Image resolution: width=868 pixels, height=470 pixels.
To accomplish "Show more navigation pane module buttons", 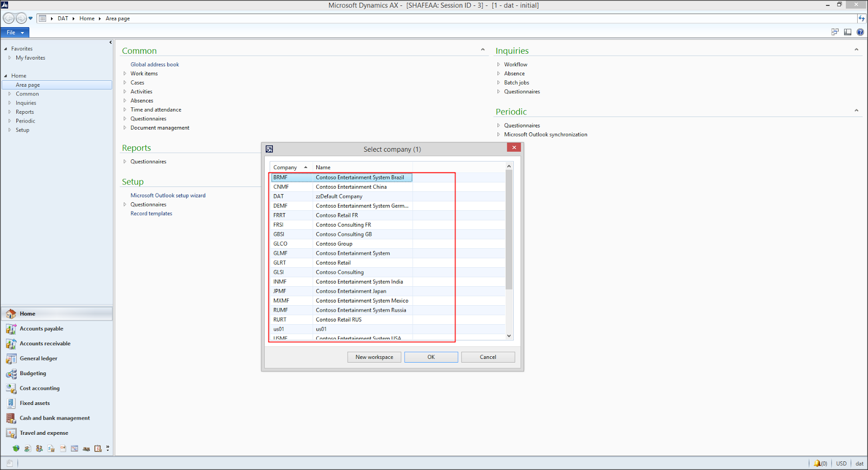I will (x=108, y=448).
